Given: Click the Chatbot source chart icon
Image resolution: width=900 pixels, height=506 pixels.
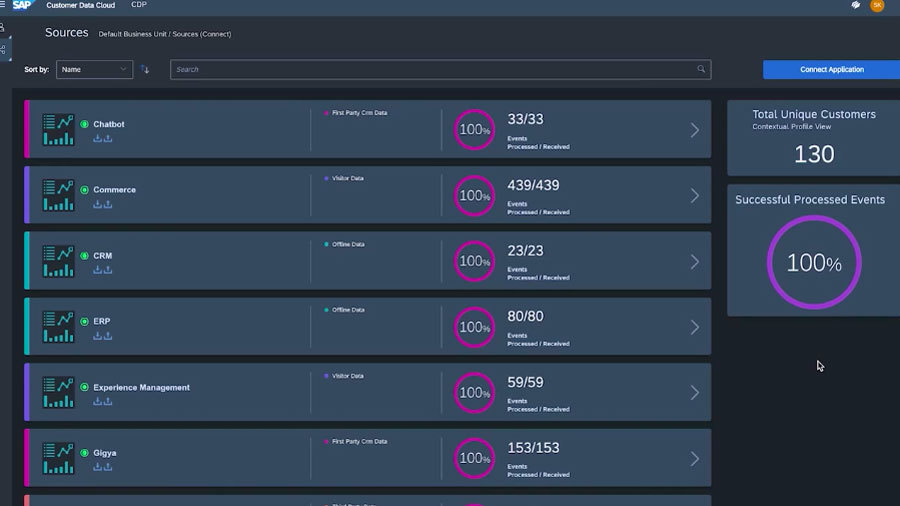Looking at the screenshot, I should tap(58, 129).
